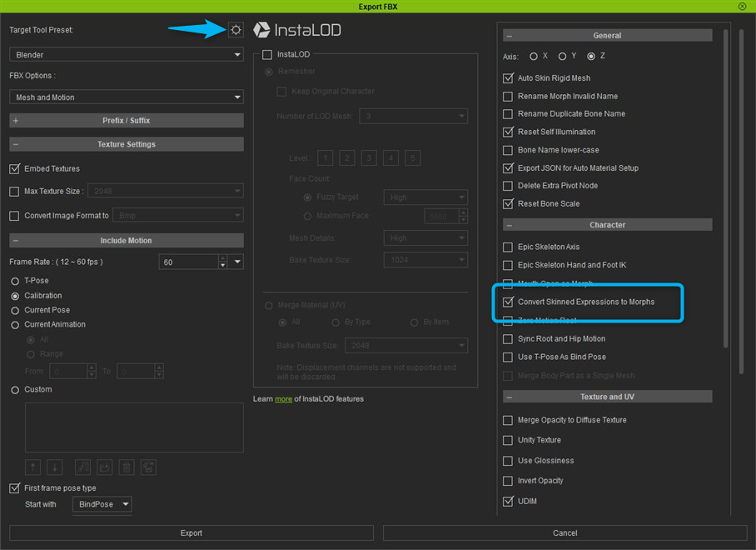Select the Y axis radio button
This screenshot has height=550, width=756.
[x=562, y=57]
